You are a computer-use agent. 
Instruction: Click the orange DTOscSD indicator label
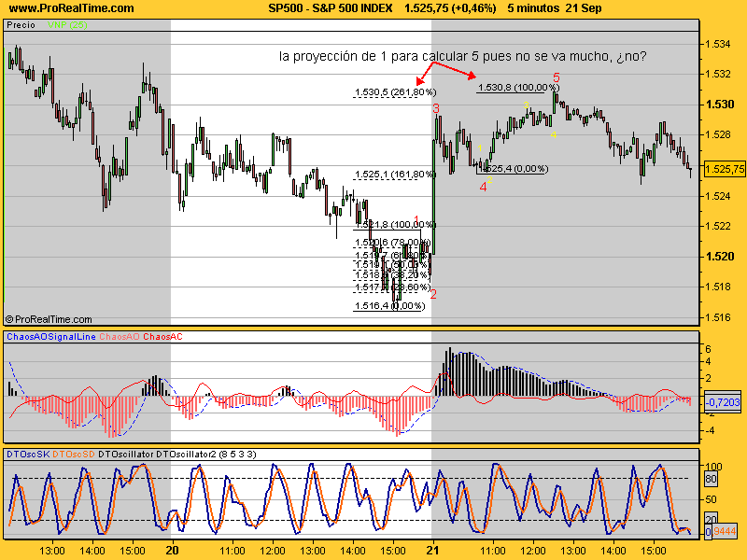74,455
